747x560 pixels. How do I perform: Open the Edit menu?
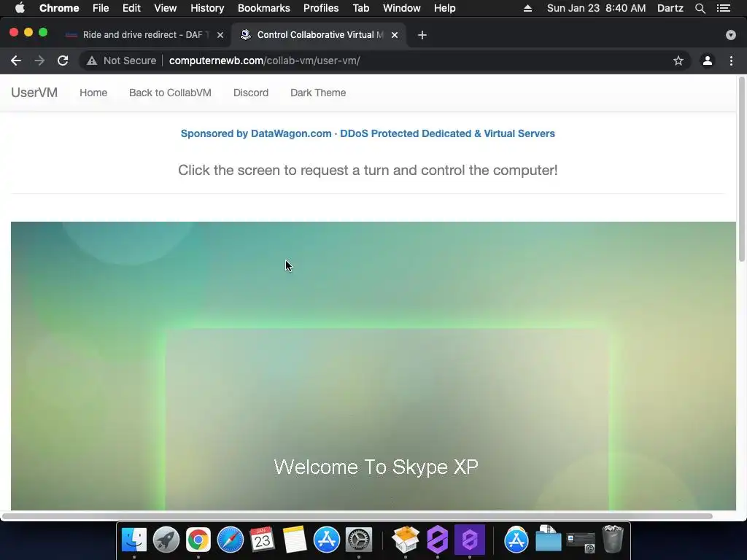[131, 8]
